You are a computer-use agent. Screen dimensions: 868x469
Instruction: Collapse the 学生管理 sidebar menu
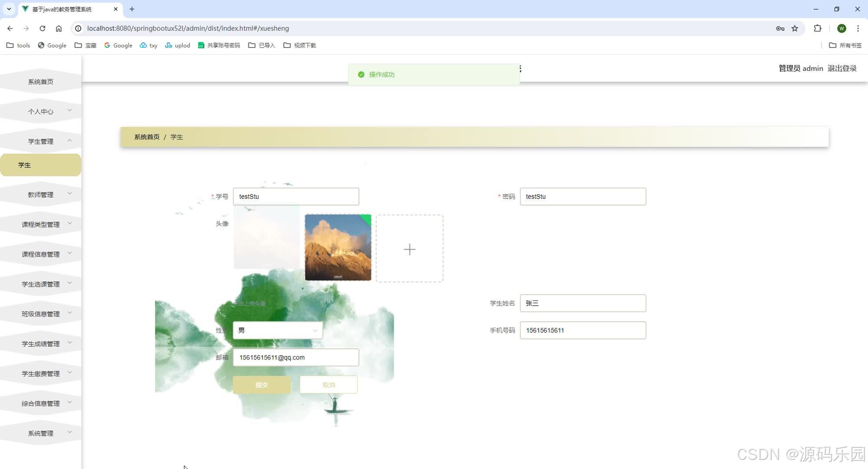coord(41,141)
